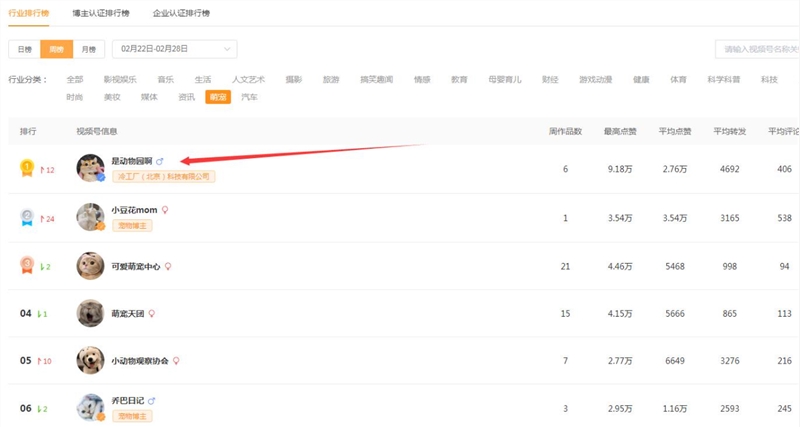Click the female gender icon beside 小豆花mom
800x427 pixels.
pos(165,210)
